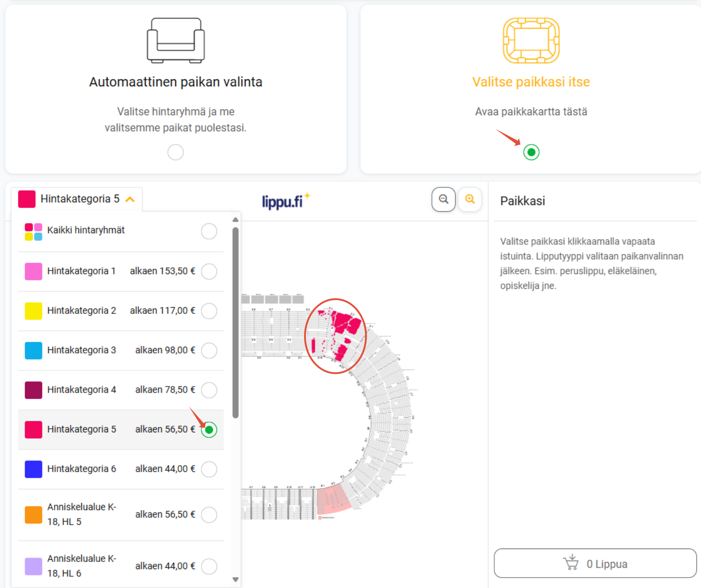This screenshot has height=588, width=701.
Task: Click the yellow Hintakategoria 2 color swatch
Action: pyautogui.click(x=34, y=311)
